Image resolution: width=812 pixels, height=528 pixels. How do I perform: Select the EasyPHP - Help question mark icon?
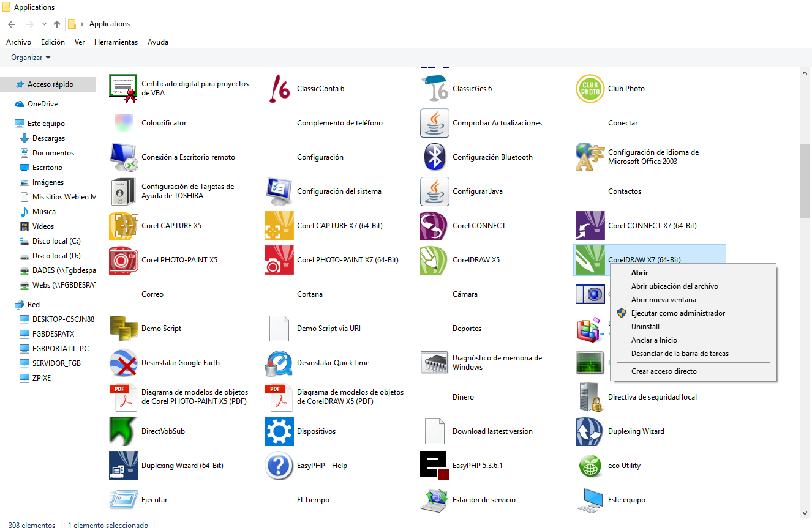[x=279, y=466]
